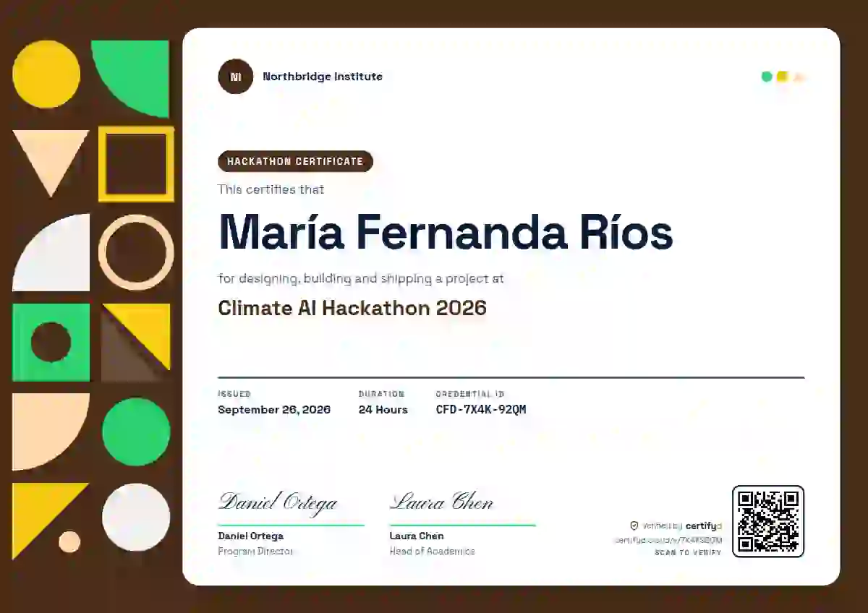Screen dimensions: 868x613
Task: Click the printed name Daniel Ortega
Action: click(251, 536)
